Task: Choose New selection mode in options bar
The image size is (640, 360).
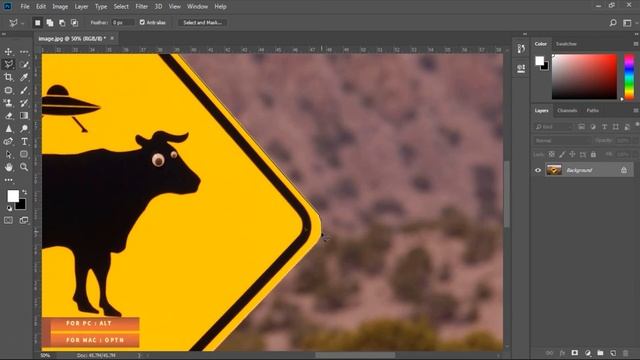Action: point(38,23)
